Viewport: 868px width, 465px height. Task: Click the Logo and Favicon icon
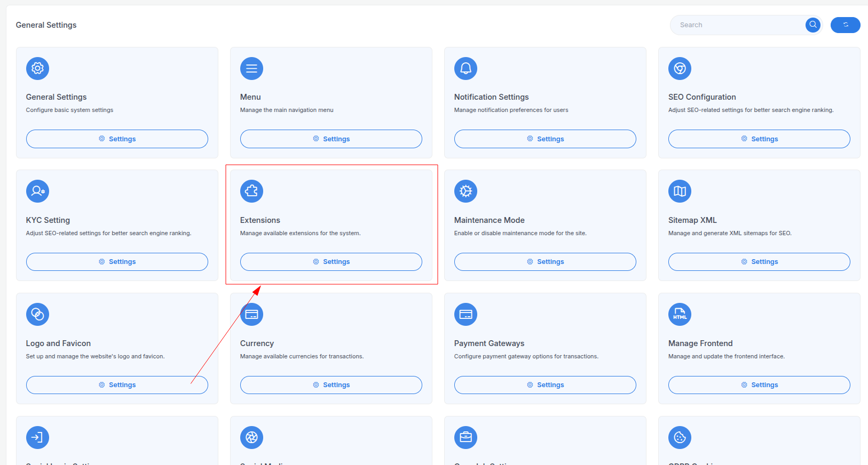point(37,314)
